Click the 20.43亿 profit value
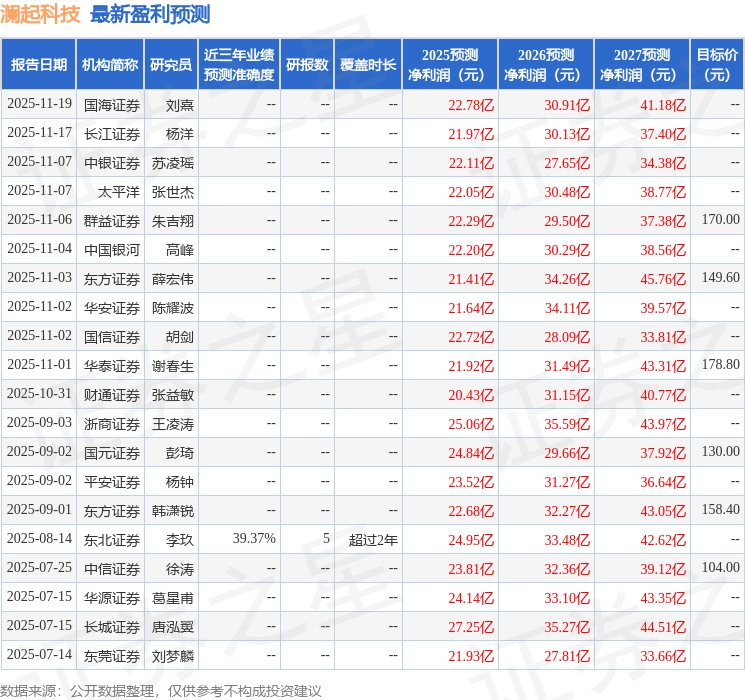The width and height of the screenshot is (745, 700). point(471,395)
